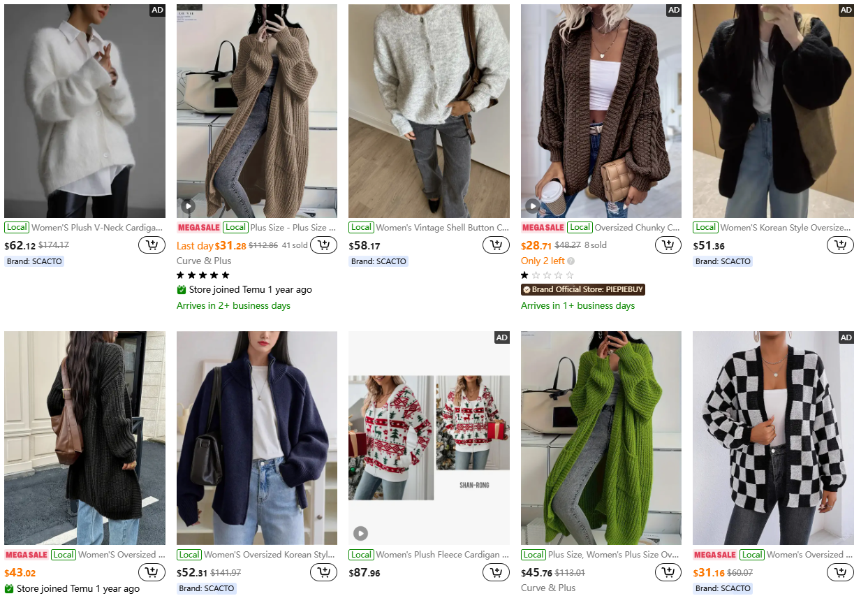This screenshot has width=868, height=596.
Task: Open the white plush V-neck cardigan image
Action: (84, 111)
